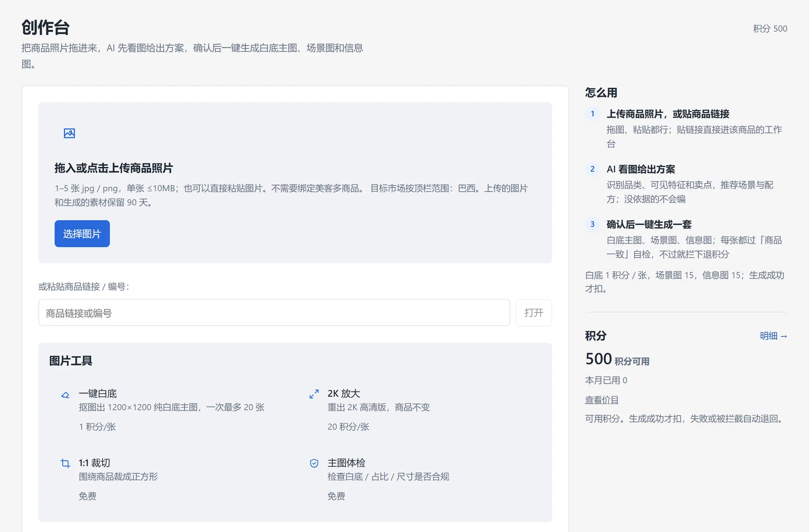Click the AI 看图给出方案 step title
This screenshot has width=809, height=532.
[x=641, y=169]
